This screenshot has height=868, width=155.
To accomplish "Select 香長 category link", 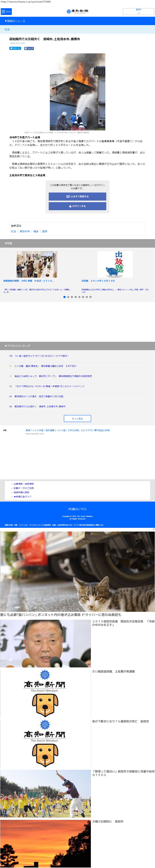I will [45, 232].
